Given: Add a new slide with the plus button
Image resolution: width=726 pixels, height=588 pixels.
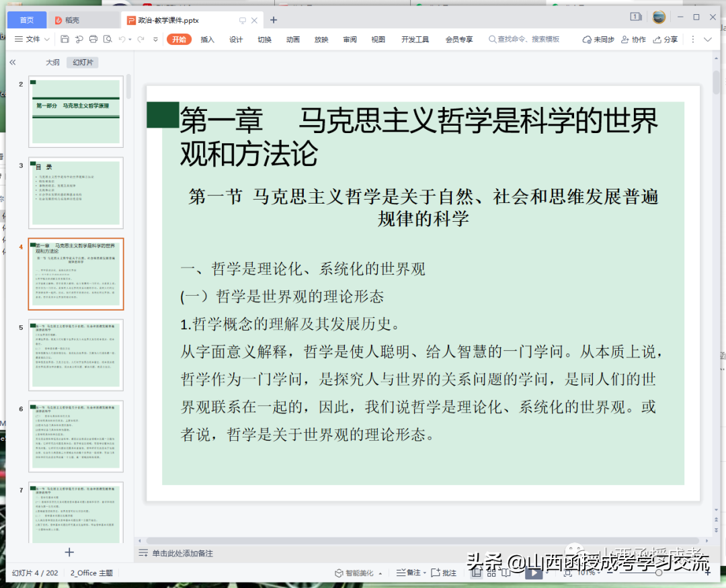Looking at the screenshot, I should pos(69,552).
